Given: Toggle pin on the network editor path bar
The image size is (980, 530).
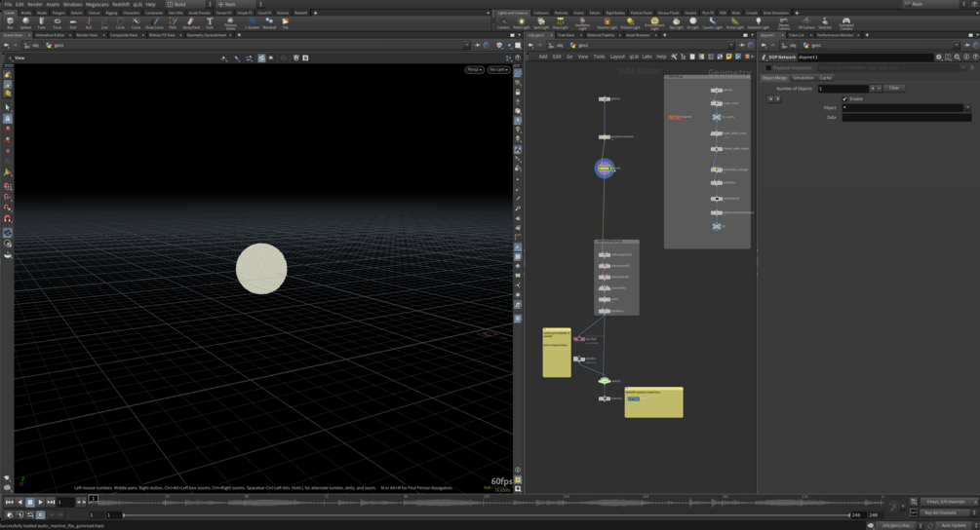Looking at the screenshot, I should (x=742, y=45).
